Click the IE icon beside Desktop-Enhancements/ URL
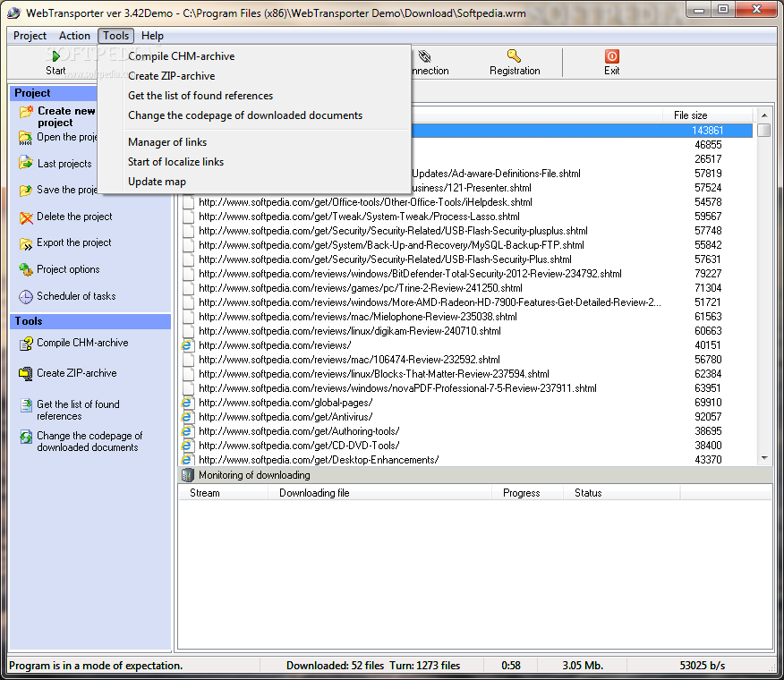784x680 pixels. point(187,460)
